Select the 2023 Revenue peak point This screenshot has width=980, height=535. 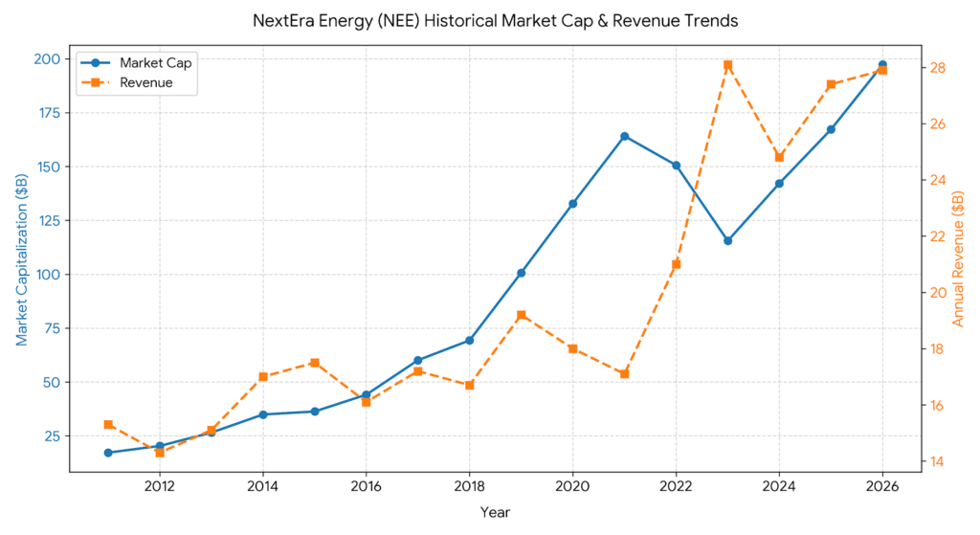[728, 65]
